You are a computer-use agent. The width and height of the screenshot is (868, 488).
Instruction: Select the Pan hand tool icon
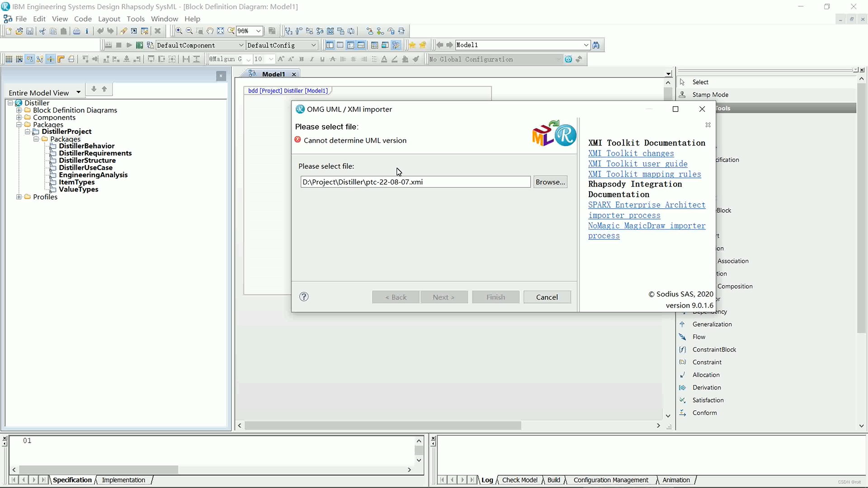pos(210,31)
